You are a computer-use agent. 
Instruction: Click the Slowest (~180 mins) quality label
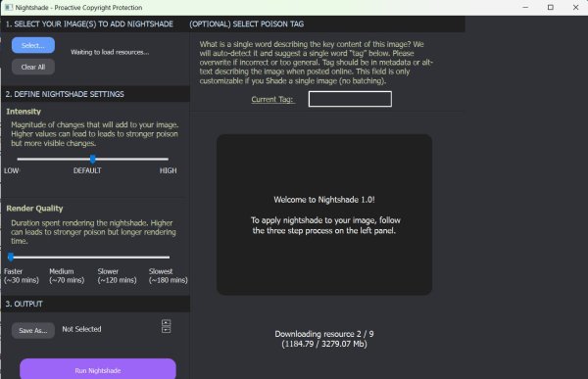tap(168, 275)
